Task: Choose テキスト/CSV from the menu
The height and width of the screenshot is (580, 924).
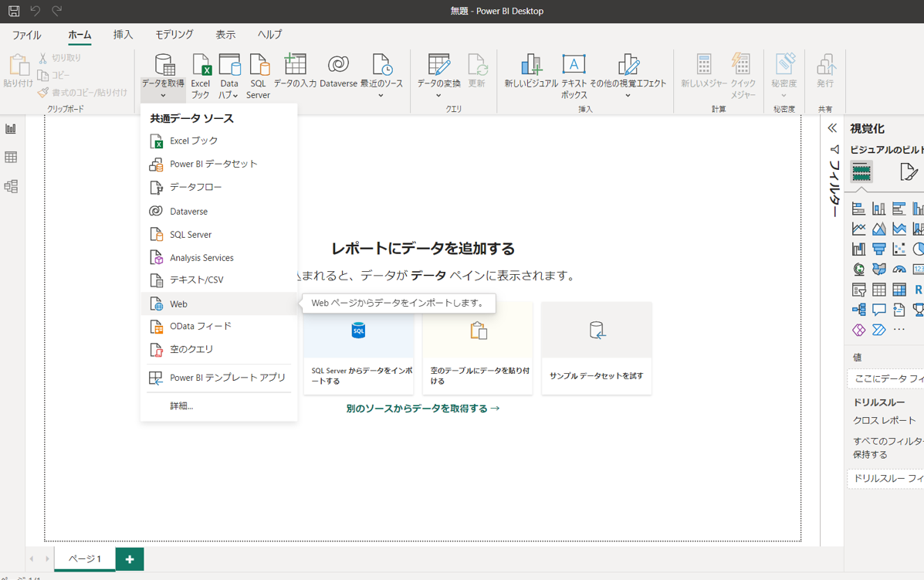Action: (x=218, y=280)
